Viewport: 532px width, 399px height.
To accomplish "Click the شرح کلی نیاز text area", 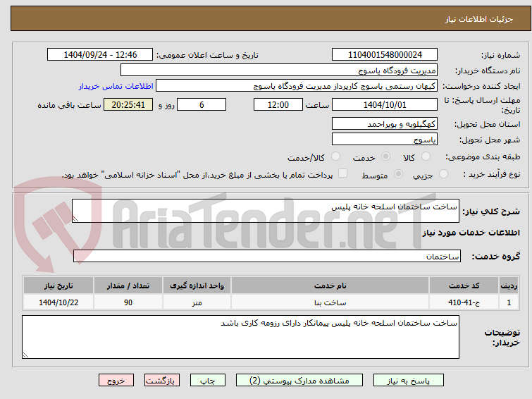I will pos(266,211).
